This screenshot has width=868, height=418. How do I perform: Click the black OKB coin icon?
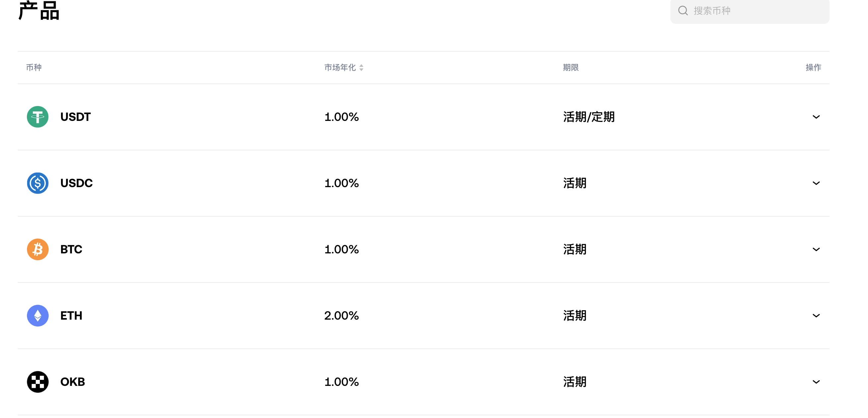tap(37, 382)
